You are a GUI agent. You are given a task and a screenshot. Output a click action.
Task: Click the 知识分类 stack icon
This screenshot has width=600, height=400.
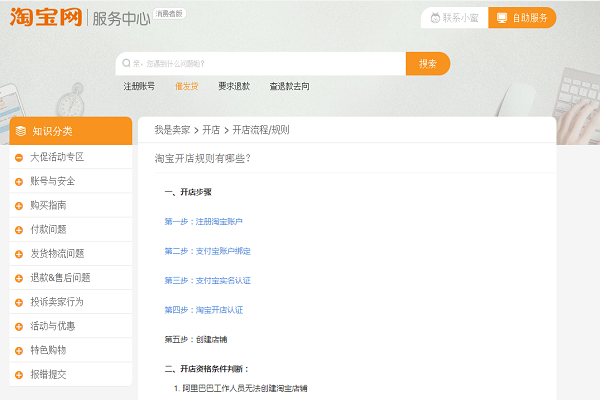pos(21,131)
